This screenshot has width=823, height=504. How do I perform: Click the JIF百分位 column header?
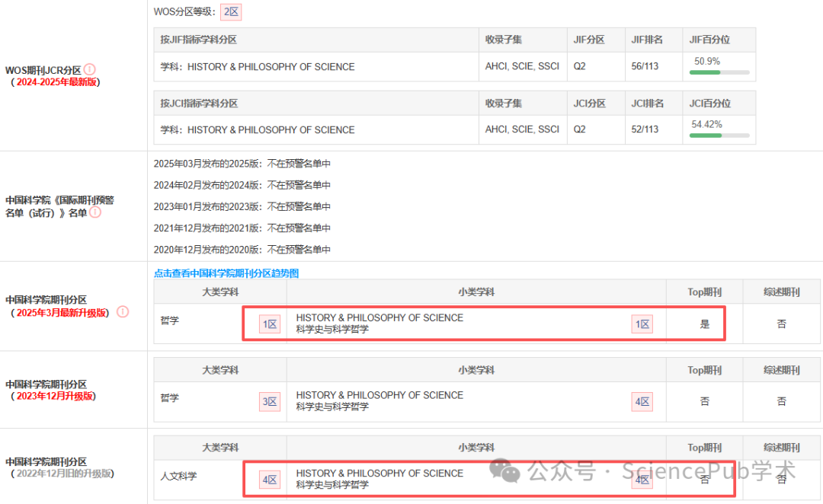tap(709, 40)
